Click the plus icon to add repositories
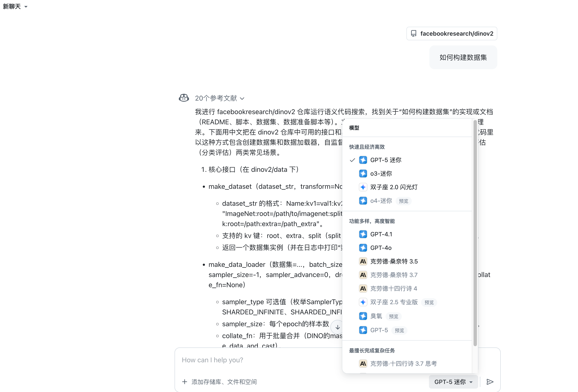Screen dimensions: 578x392 [185, 382]
